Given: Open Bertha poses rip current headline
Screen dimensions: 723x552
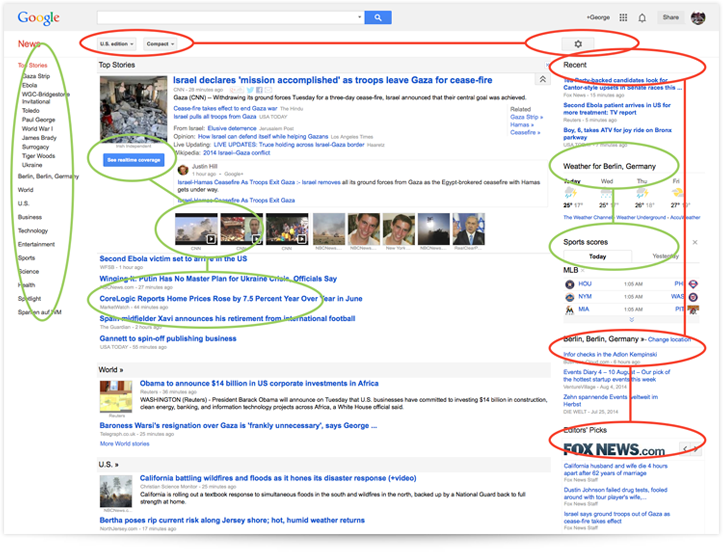Looking at the screenshot, I should [232, 520].
